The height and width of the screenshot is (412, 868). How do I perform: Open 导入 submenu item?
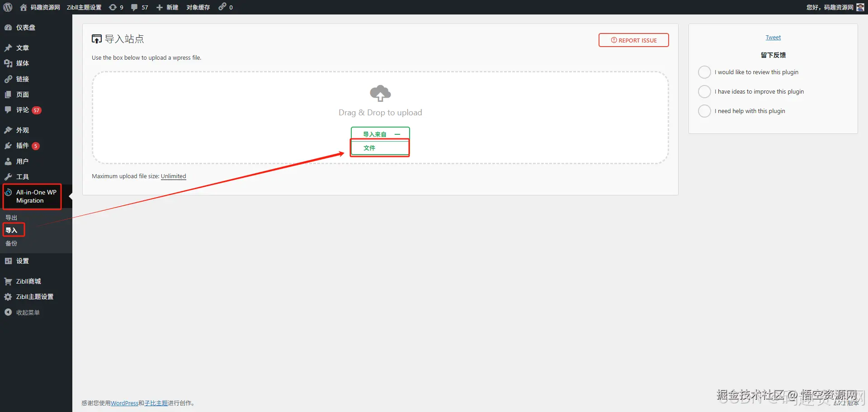11,230
